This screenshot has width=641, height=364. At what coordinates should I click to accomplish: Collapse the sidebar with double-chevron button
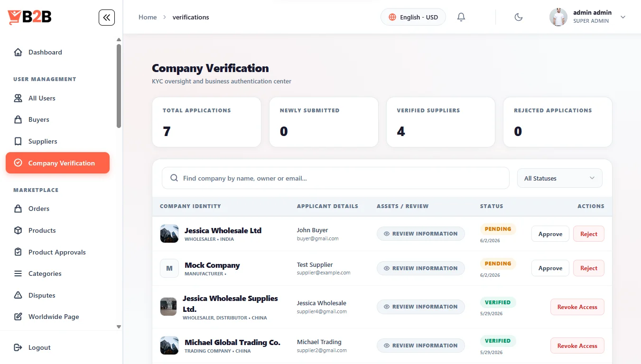(x=107, y=18)
